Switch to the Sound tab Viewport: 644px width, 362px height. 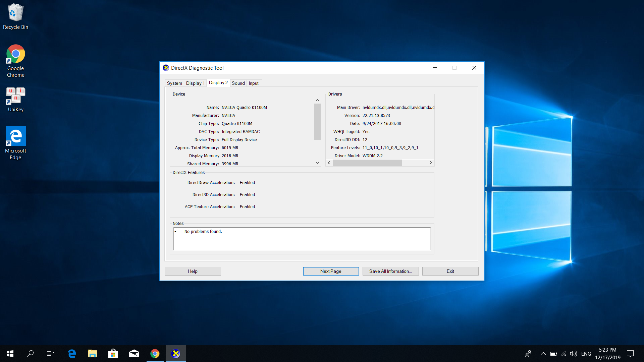tap(238, 83)
